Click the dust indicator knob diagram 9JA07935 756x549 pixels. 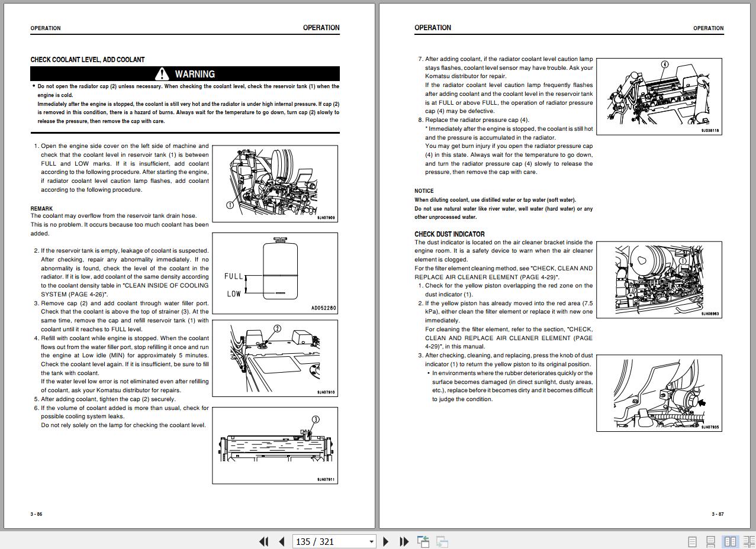point(659,393)
